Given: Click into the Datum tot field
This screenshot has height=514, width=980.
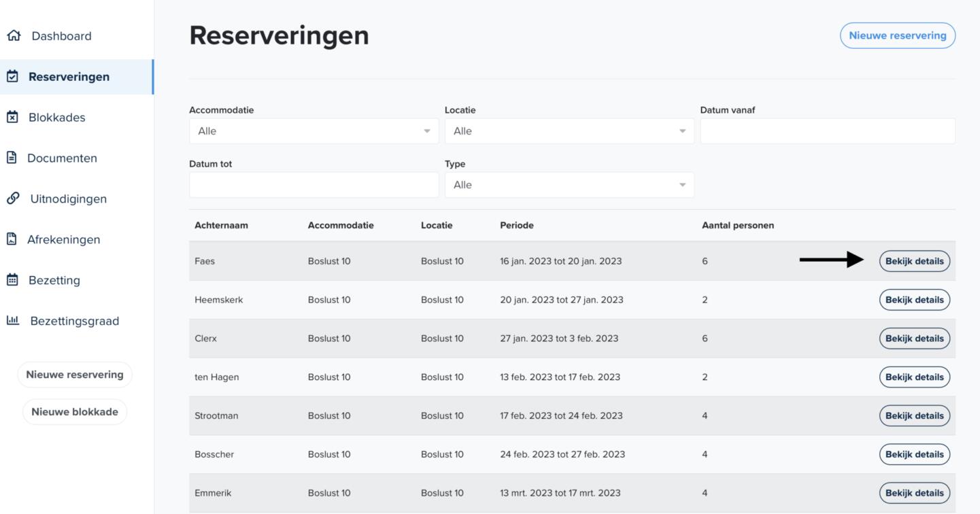Looking at the screenshot, I should point(314,185).
